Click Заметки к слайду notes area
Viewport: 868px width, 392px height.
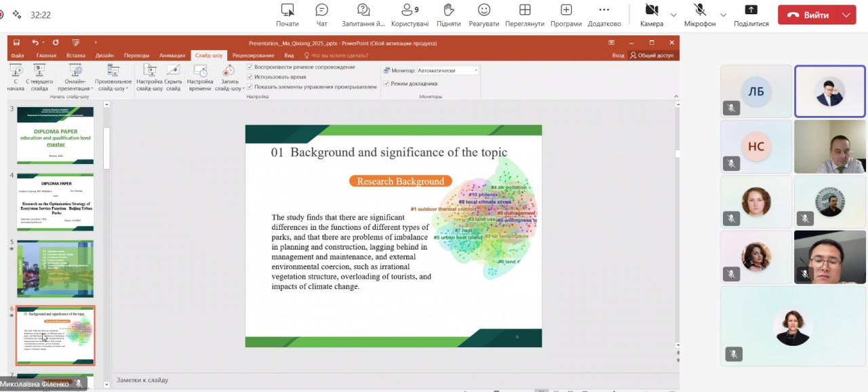point(142,380)
